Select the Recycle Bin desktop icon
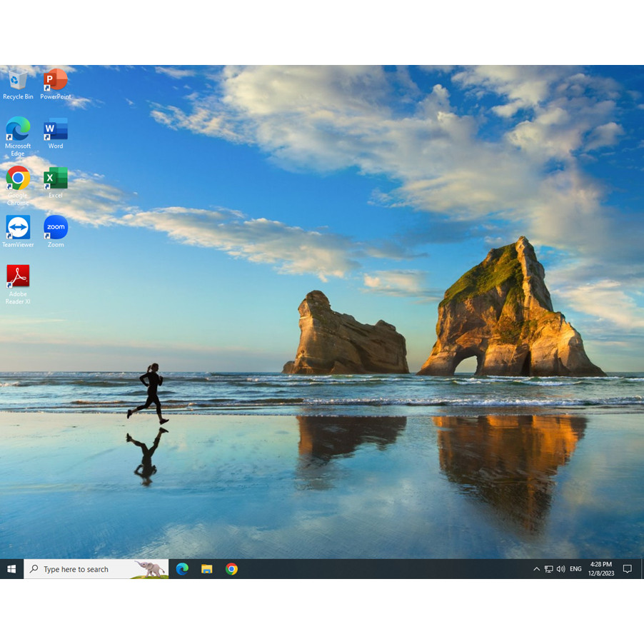Screen dimensions: 644x644 pyautogui.click(x=18, y=81)
